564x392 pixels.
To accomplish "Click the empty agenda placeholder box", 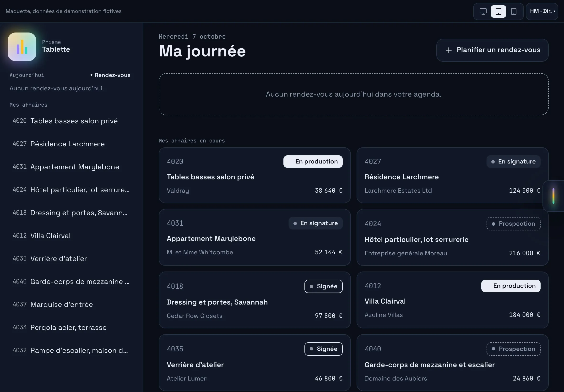I will coord(353,94).
